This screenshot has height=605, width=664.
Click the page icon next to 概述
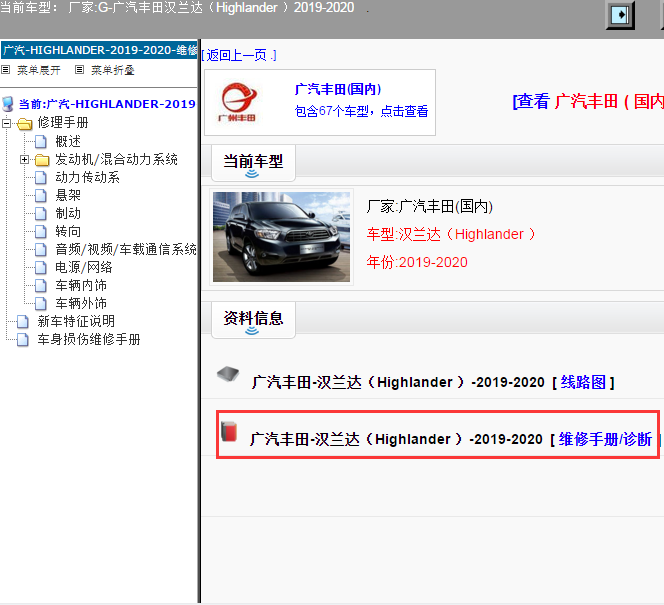coord(41,141)
